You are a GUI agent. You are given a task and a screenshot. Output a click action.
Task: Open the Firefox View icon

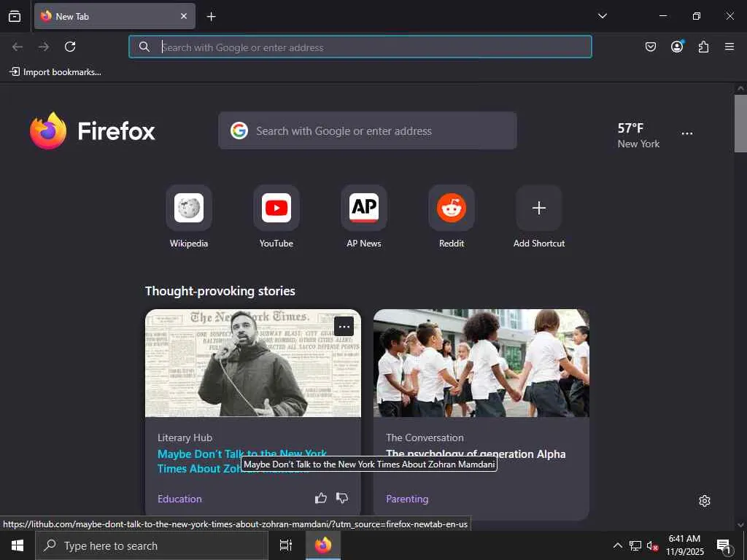point(15,16)
